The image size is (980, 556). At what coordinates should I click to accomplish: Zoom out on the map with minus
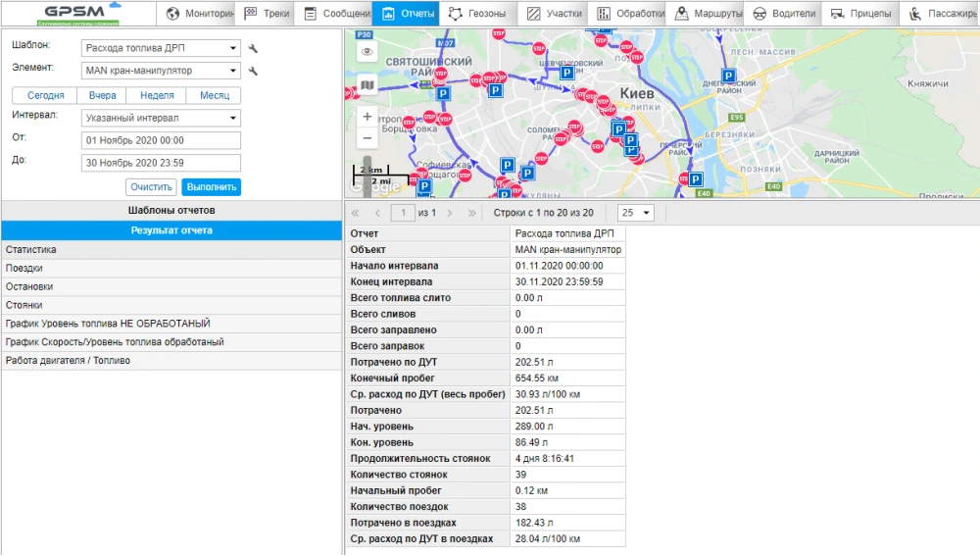click(367, 139)
